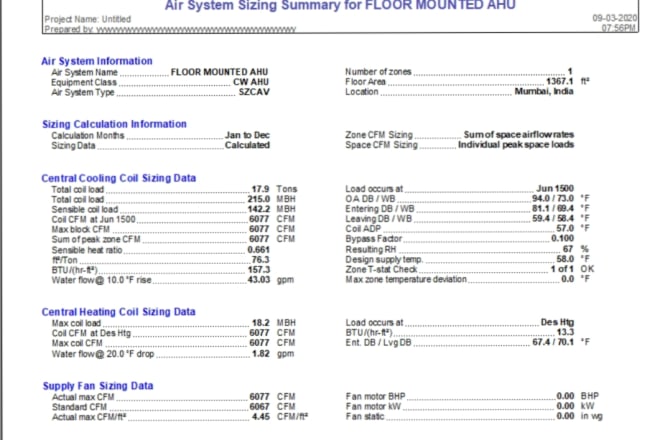The height and width of the screenshot is (440, 660).
Task: Click the 'Coil CFM at Jun 1500' label
Action: (93, 219)
